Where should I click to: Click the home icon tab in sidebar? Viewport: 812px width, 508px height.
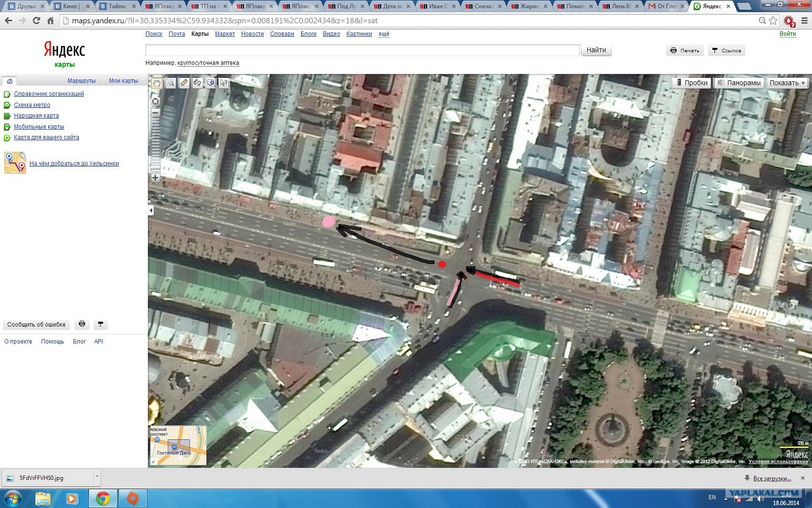9,81
